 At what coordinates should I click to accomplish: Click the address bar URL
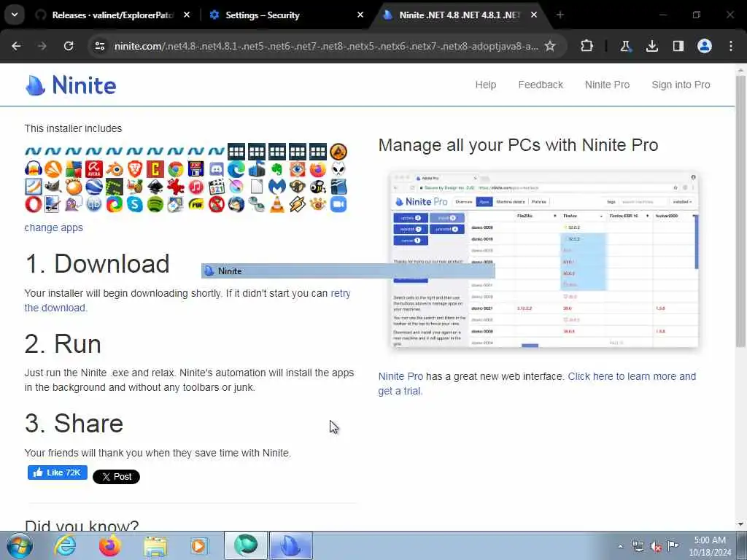point(326,46)
